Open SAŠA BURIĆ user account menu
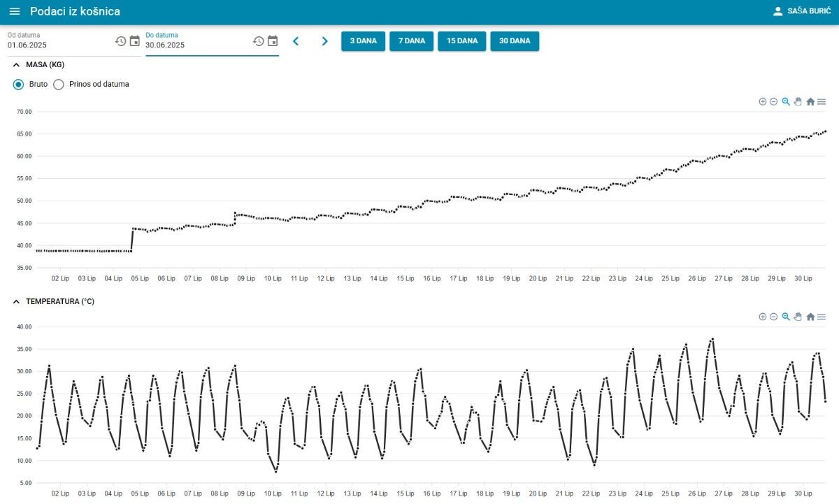Image resolution: width=839 pixels, height=504 pixels. 801,12
